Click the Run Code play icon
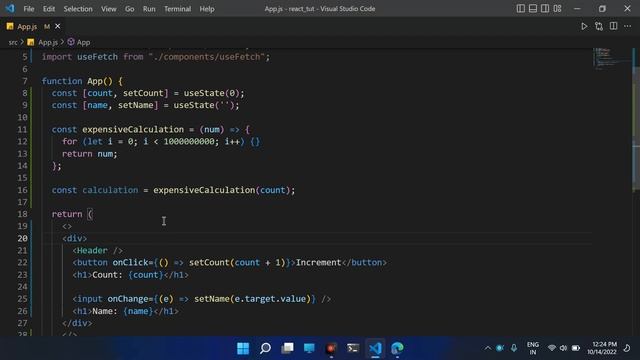The width and height of the screenshot is (640, 360). (x=584, y=27)
